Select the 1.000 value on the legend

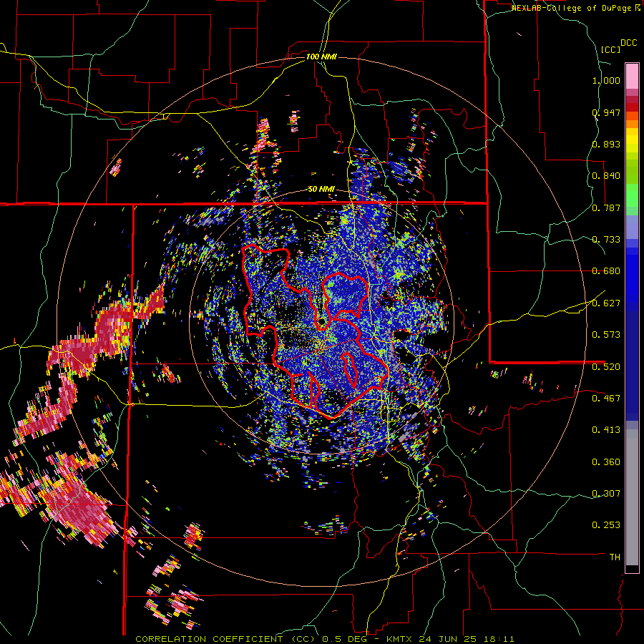point(606,80)
